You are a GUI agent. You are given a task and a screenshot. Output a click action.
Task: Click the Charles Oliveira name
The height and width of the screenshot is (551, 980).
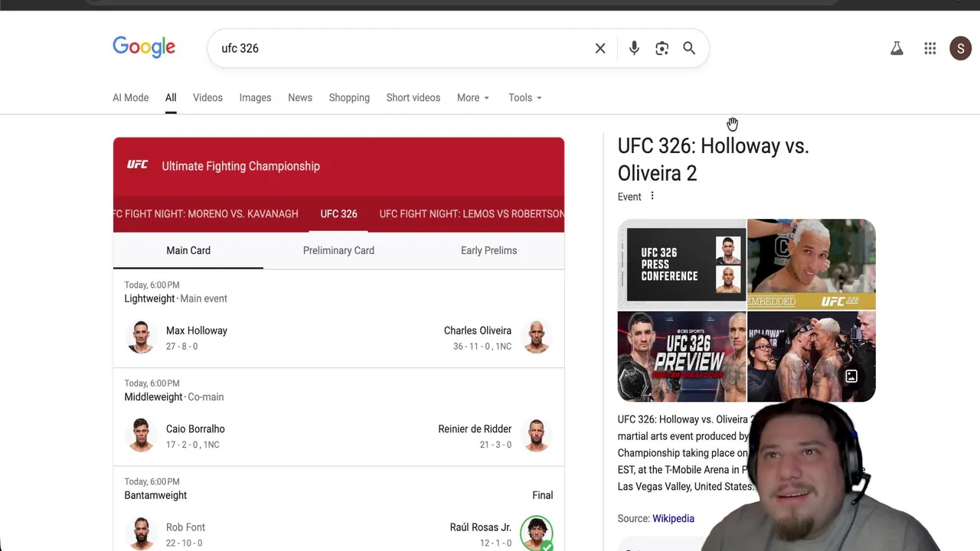click(x=478, y=331)
